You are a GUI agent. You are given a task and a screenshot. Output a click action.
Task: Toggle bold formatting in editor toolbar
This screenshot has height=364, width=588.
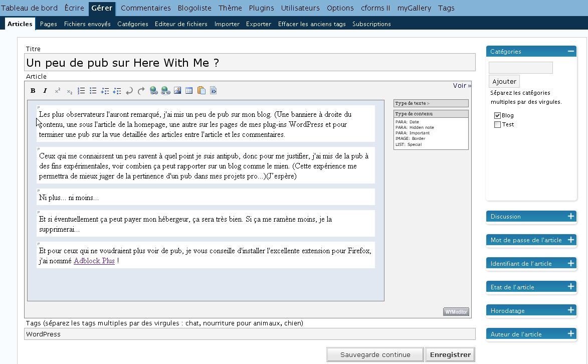(33, 91)
